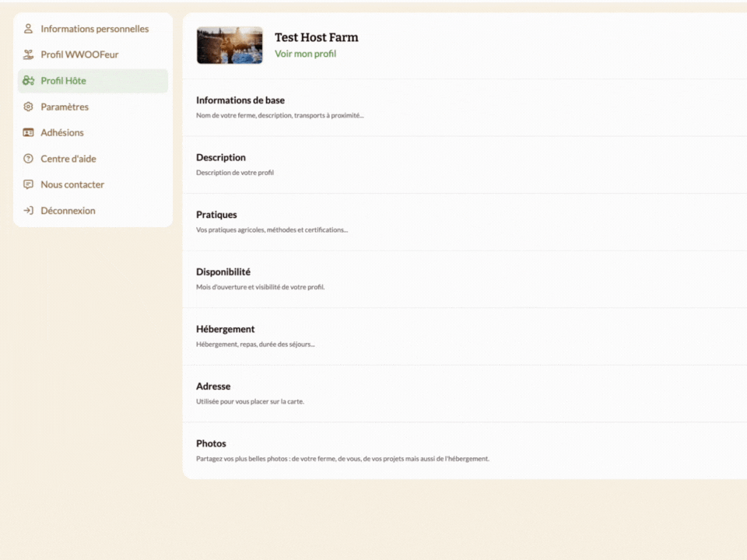Click text 'Utilisée pour vous placer sur la carte.'

250,401
